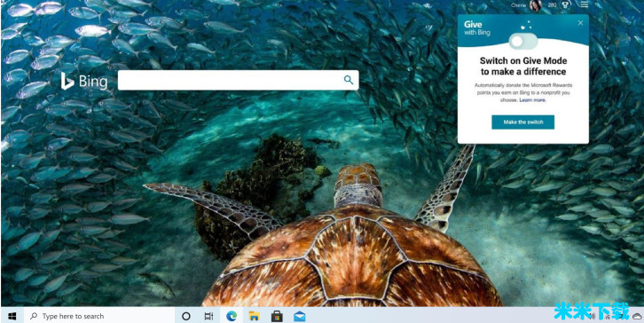The height and width of the screenshot is (323, 644).
Task: Open the Microsoft Rewards trophy icon
Action: tap(566, 5)
